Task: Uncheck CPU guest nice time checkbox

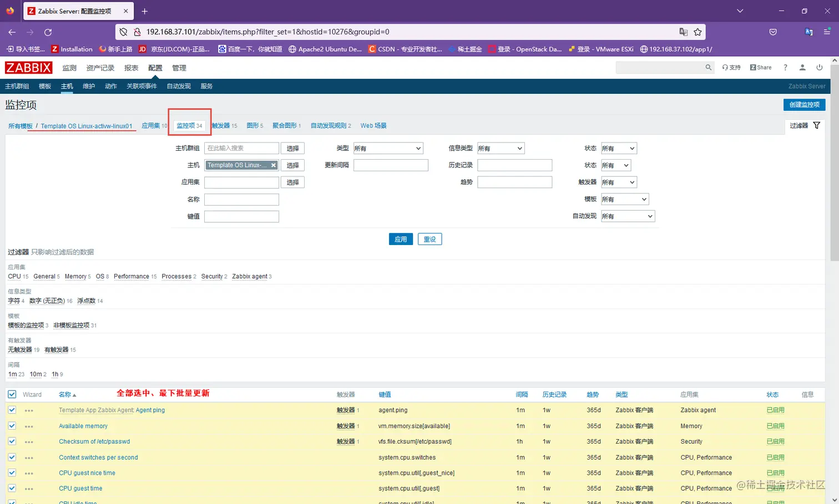Action: [x=12, y=473]
